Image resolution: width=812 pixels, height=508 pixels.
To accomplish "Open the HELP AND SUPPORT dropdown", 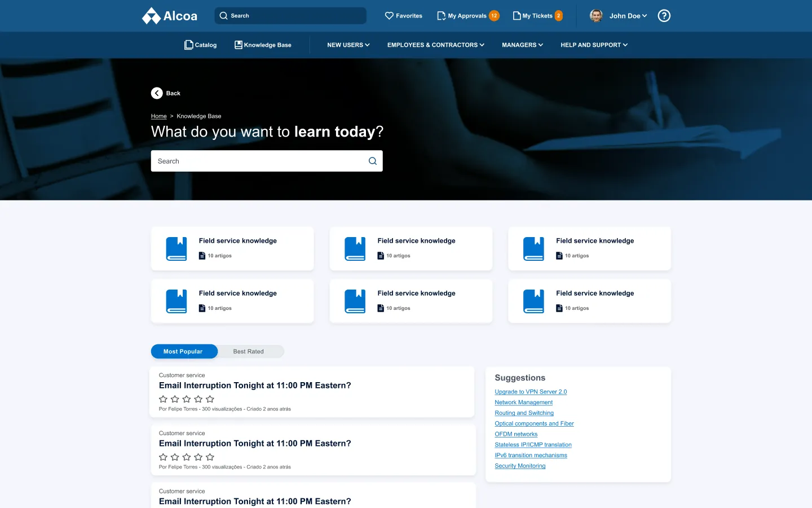I will (x=594, y=45).
